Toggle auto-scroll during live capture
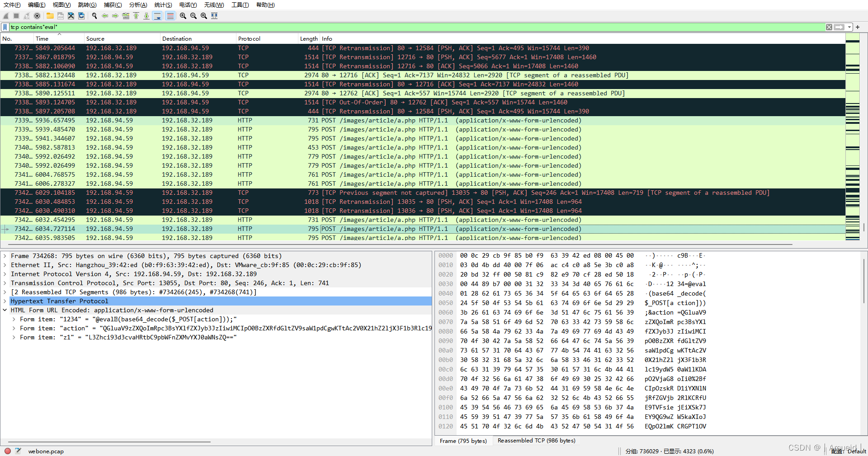The image size is (868, 456). pyautogui.click(x=157, y=16)
